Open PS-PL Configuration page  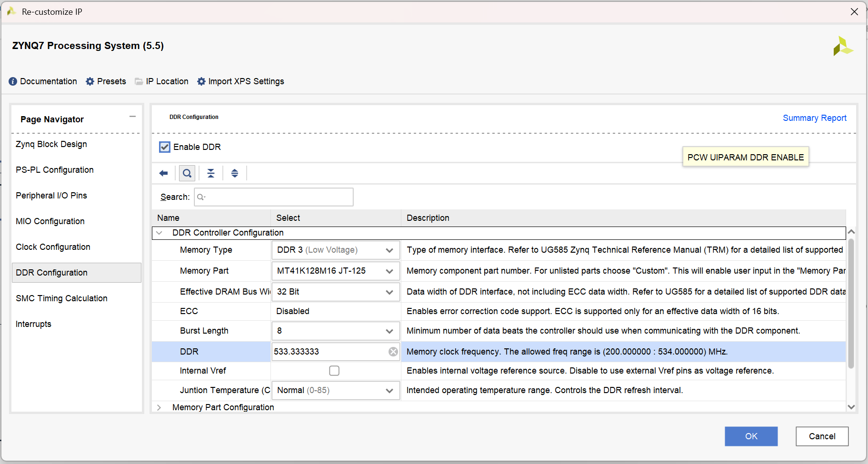pos(55,170)
